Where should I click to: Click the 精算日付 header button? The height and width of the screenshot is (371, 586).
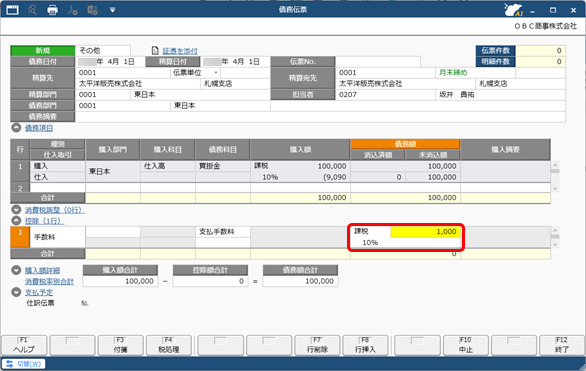[x=173, y=62]
